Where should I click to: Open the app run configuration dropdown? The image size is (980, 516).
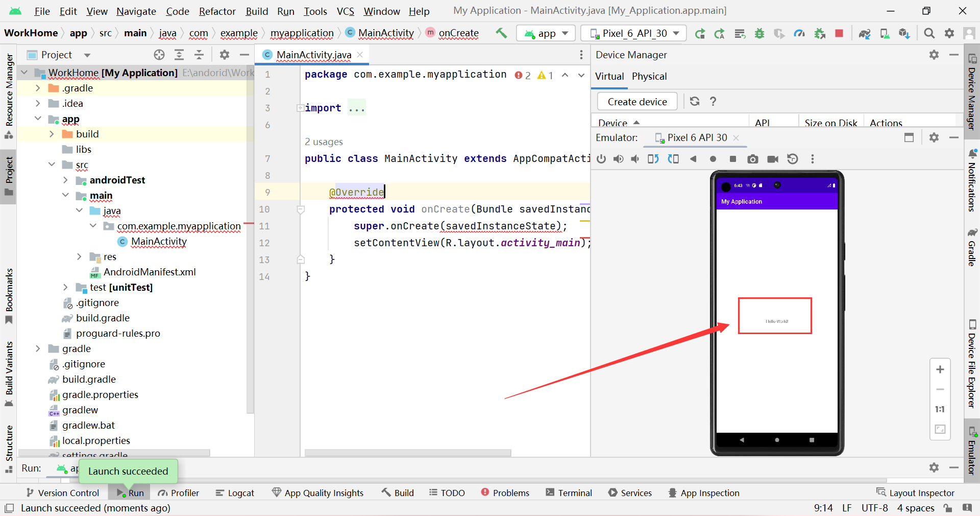pos(546,33)
